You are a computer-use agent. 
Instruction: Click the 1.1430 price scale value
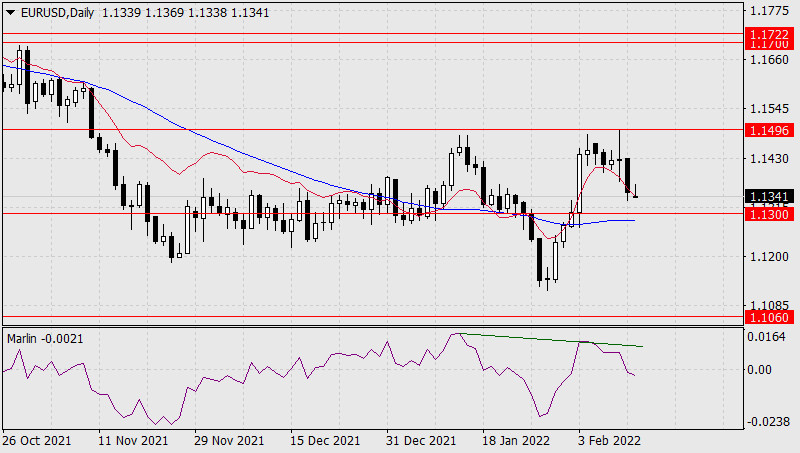[x=769, y=159]
